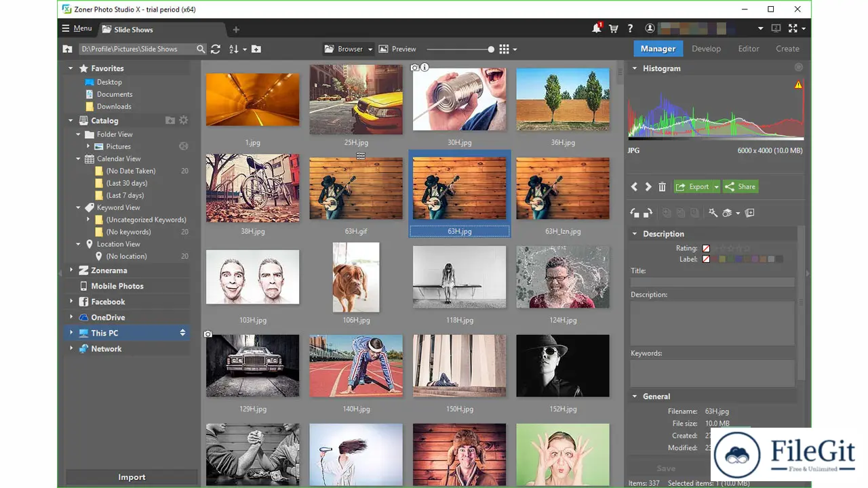Apply Quick Fix magic wand
This screenshot has width=868, height=488.
coord(713,213)
